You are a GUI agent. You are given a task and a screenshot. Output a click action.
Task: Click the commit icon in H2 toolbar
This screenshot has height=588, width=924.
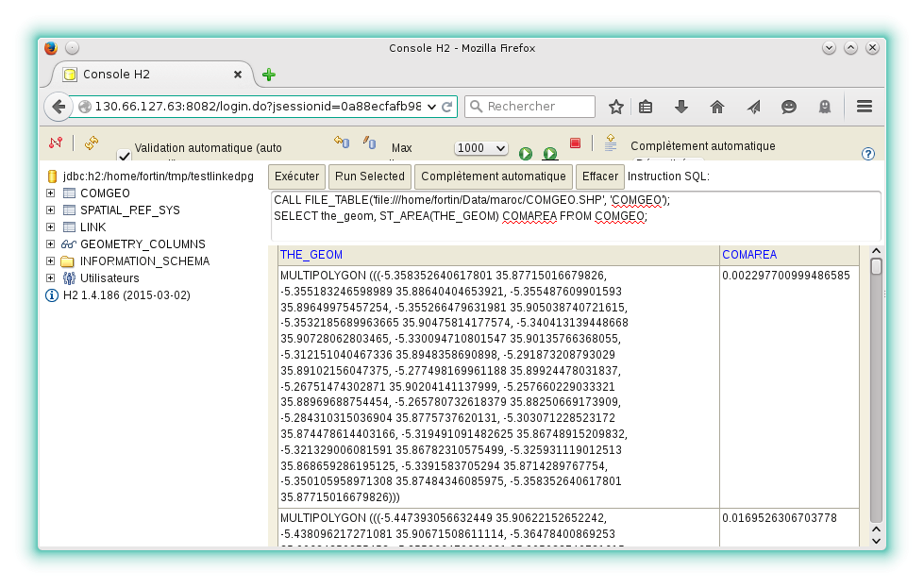coord(369,142)
